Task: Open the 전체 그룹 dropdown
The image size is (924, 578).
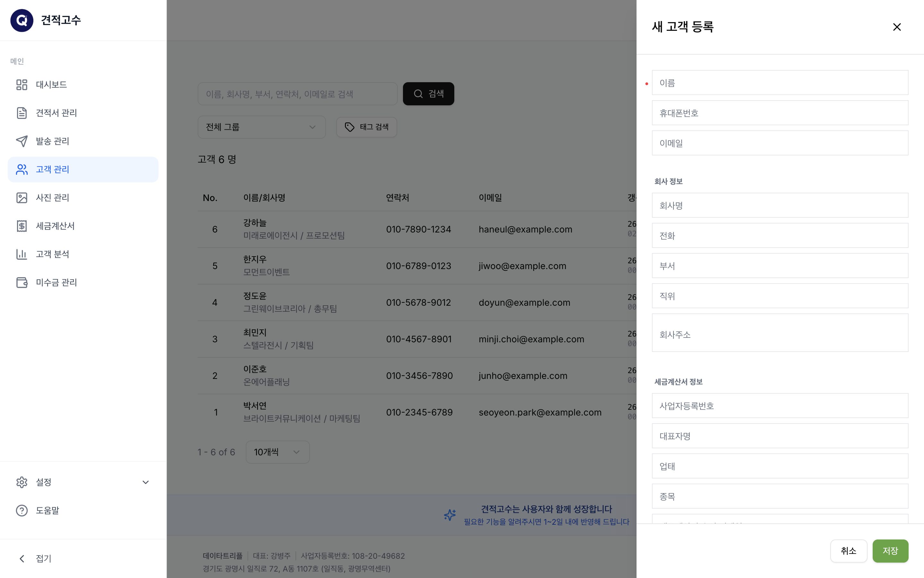Action: [x=261, y=127]
